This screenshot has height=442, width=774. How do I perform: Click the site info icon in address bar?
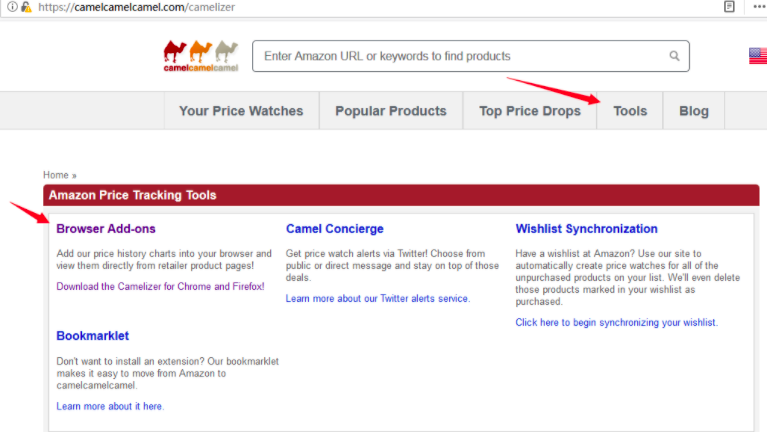click(x=12, y=7)
